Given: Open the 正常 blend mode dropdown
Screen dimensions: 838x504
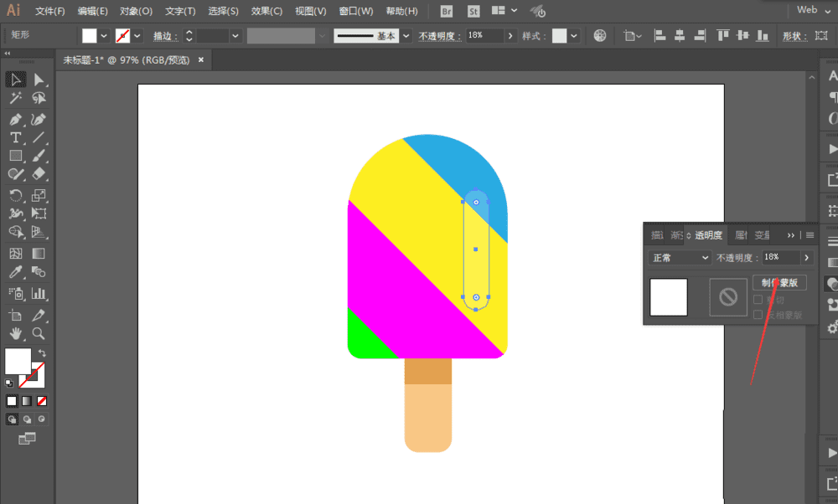Looking at the screenshot, I should pos(680,258).
